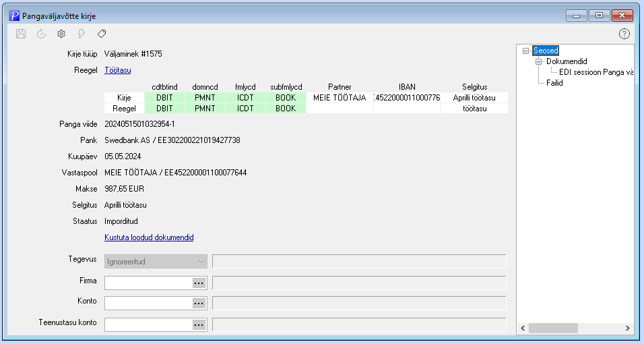Click the Panga viide value 2024051501032954-1
Image resolution: width=644 pixels, height=344 pixels.
[139, 124]
